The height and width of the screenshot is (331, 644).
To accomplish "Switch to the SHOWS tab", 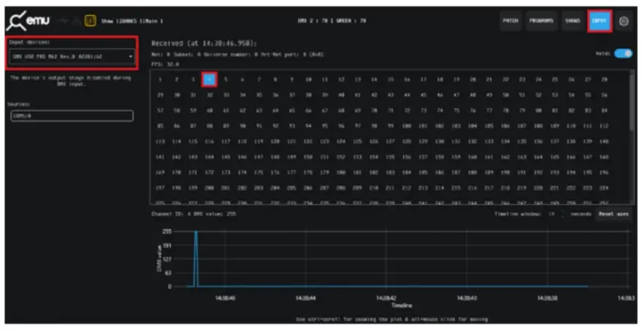I will 572,20.
